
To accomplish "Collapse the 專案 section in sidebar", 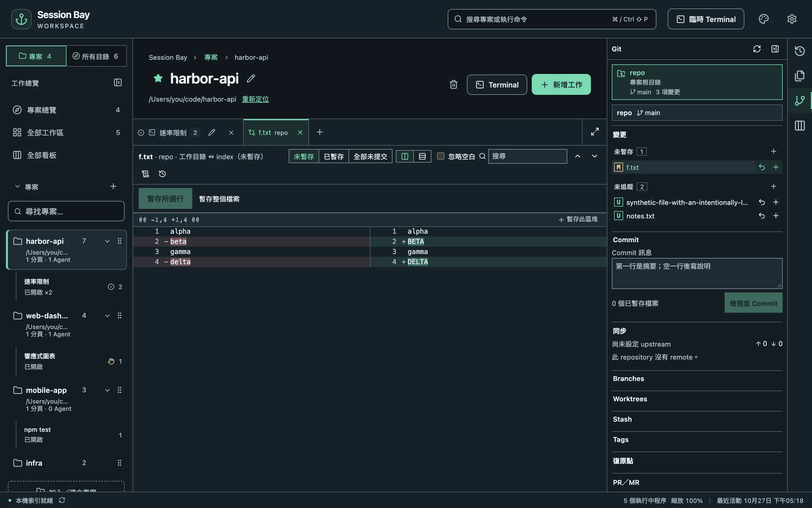I will coord(17,186).
